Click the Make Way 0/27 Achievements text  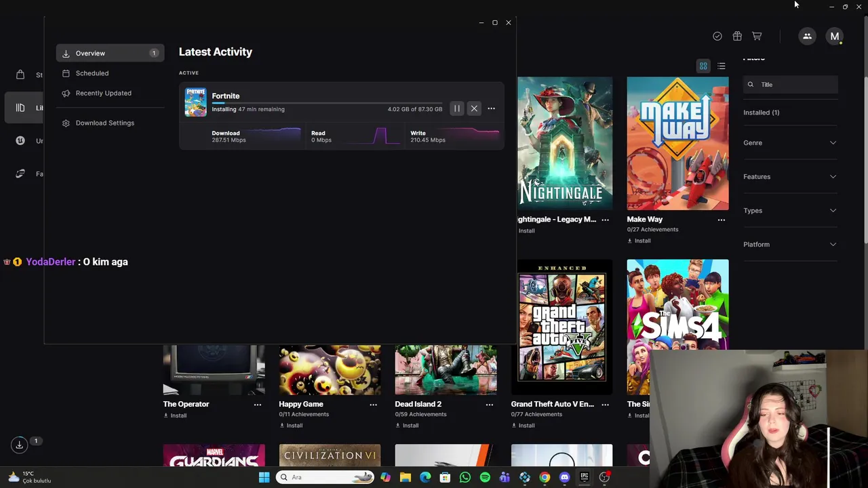[x=652, y=230]
